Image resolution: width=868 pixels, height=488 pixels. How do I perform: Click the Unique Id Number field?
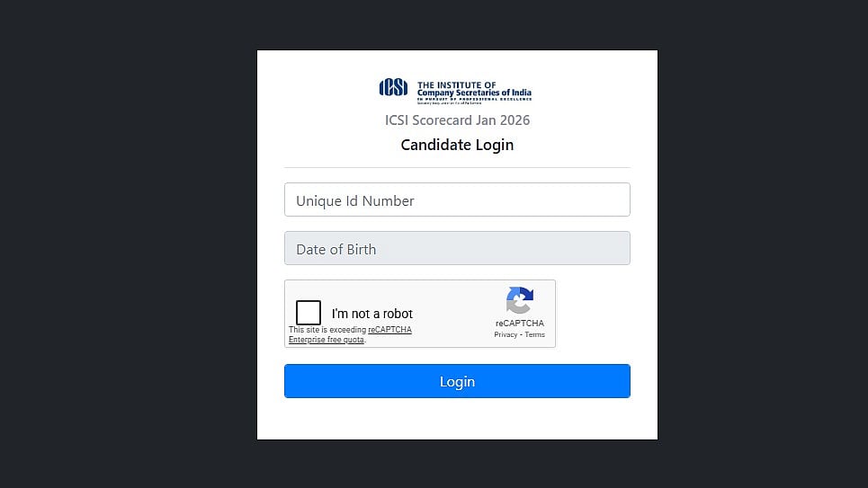pos(457,200)
